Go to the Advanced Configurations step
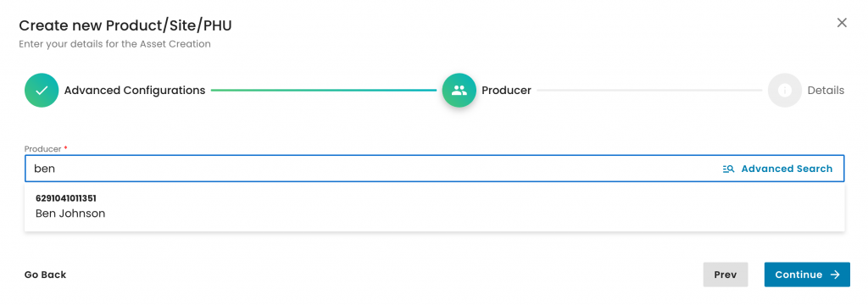The image size is (868, 305). [135, 90]
